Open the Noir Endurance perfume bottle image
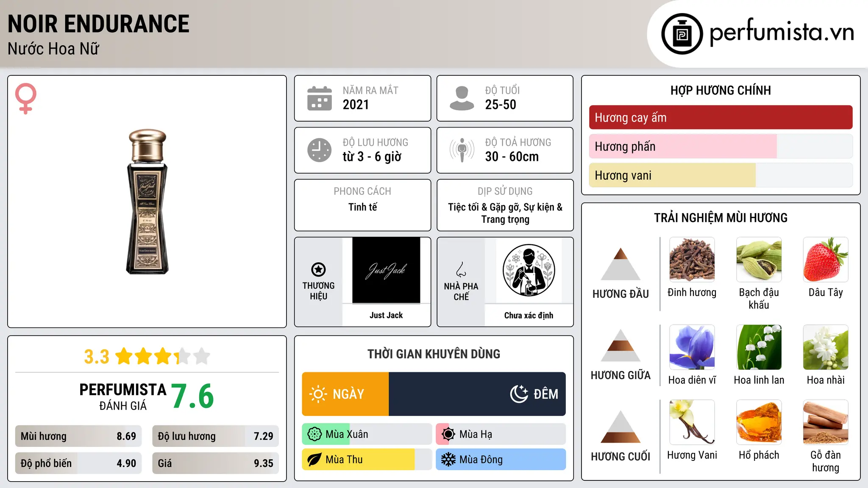 point(147,202)
